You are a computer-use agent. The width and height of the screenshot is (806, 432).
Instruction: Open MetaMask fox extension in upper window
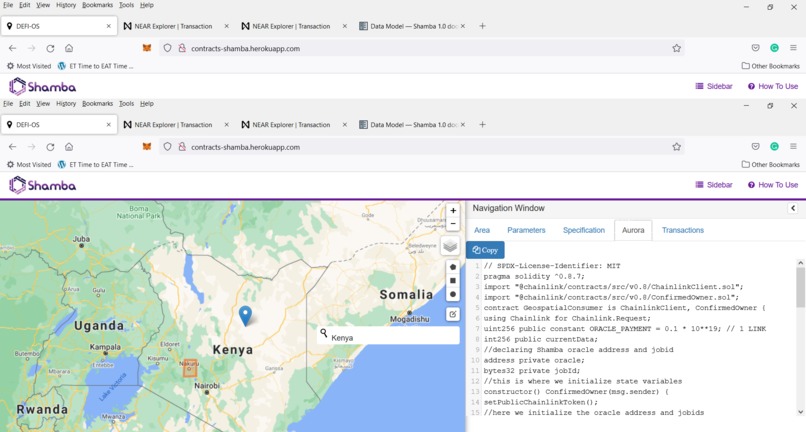146,48
